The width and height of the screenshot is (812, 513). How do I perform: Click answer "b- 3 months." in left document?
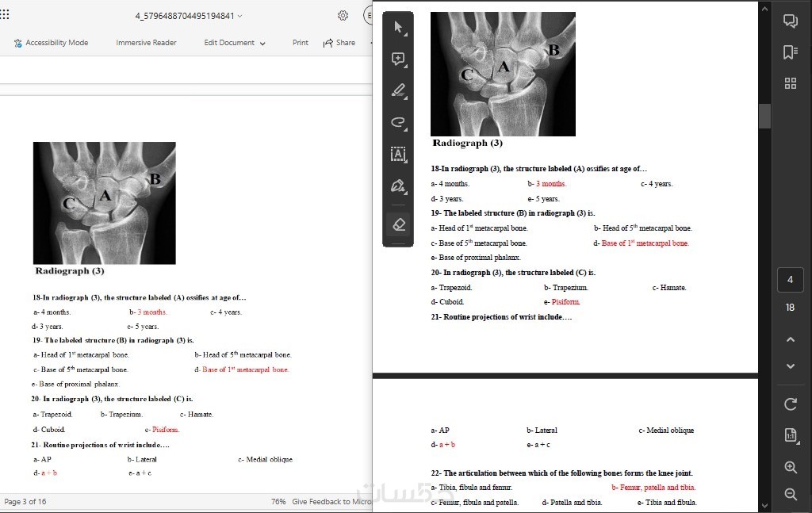click(x=148, y=312)
